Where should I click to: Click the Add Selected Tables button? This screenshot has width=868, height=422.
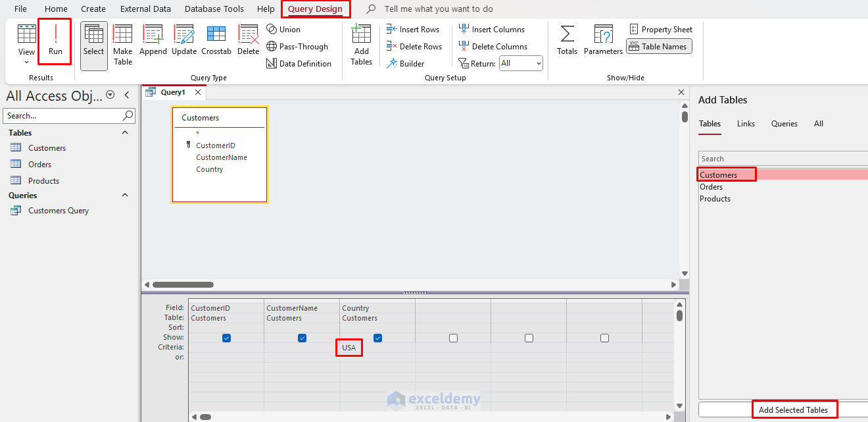pos(793,409)
